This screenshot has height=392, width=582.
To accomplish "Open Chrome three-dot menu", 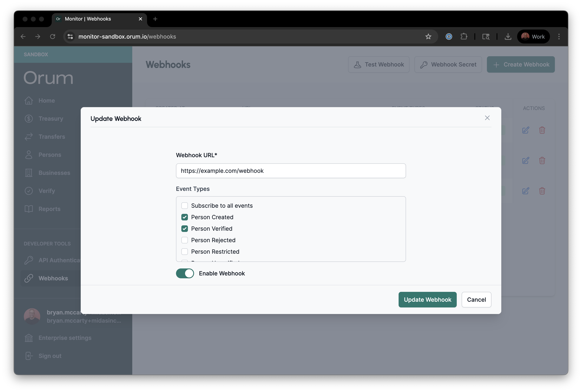I will pyautogui.click(x=559, y=37).
